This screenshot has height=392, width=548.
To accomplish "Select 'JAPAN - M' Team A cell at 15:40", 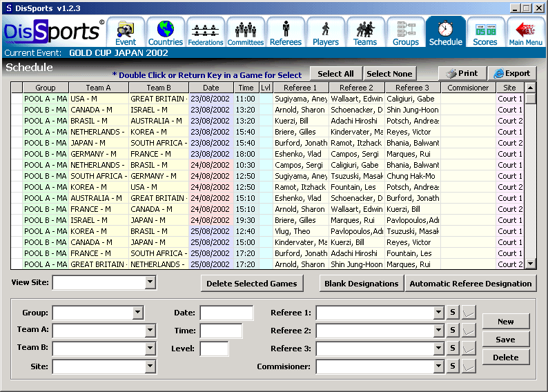I will [99, 143].
